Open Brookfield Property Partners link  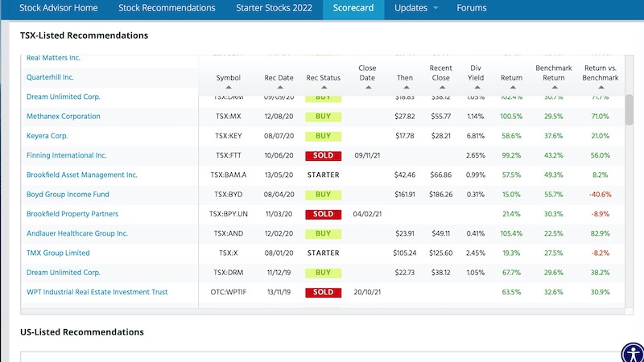pyautogui.click(x=72, y=214)
